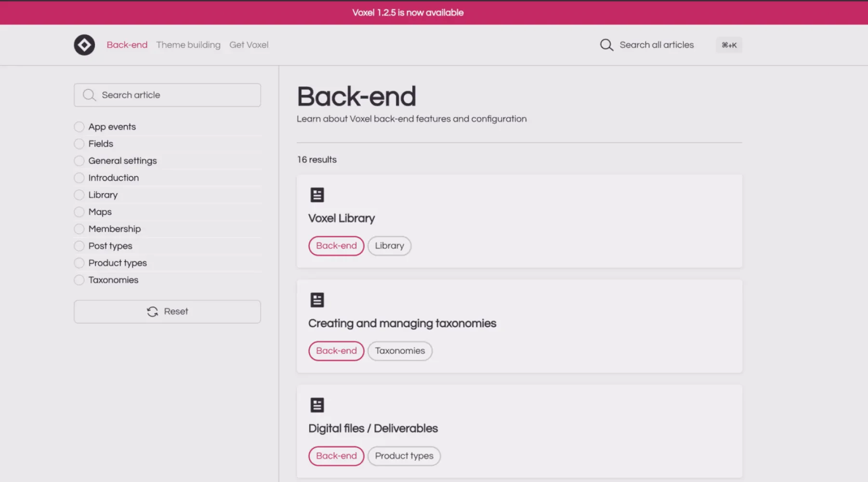Focus the Search article input field

point(167,95)
